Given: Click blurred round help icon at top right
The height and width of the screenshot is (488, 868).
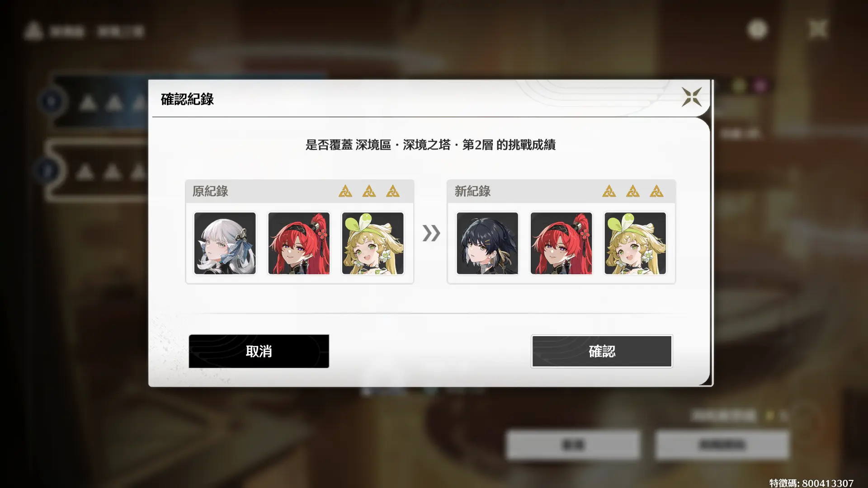Looking at the screenshot, I should coord(758,29).
